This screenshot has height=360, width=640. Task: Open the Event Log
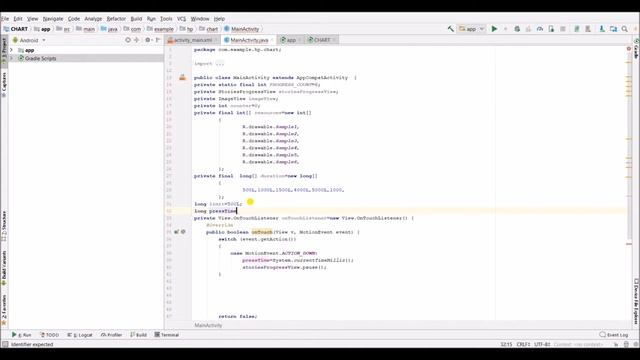click(614, 335)
